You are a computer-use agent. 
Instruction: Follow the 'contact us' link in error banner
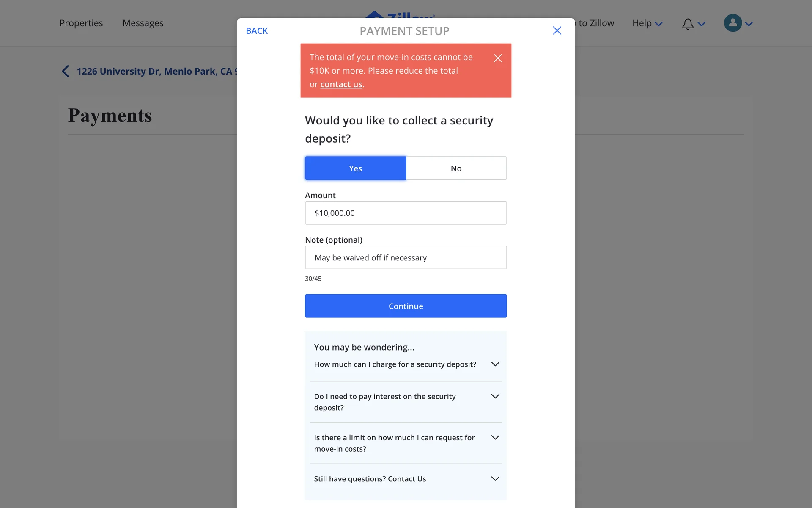[x=341, y=84]
